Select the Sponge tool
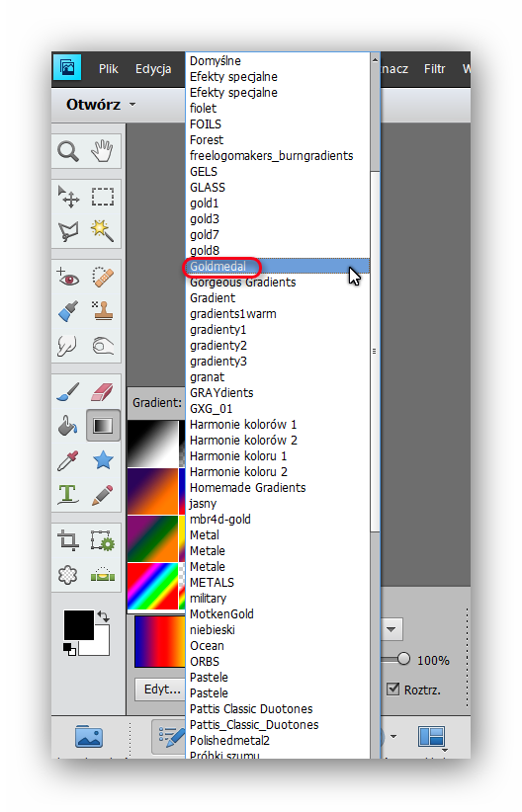The width and height of the screenshot is (522, 812). tap(103, 346)
